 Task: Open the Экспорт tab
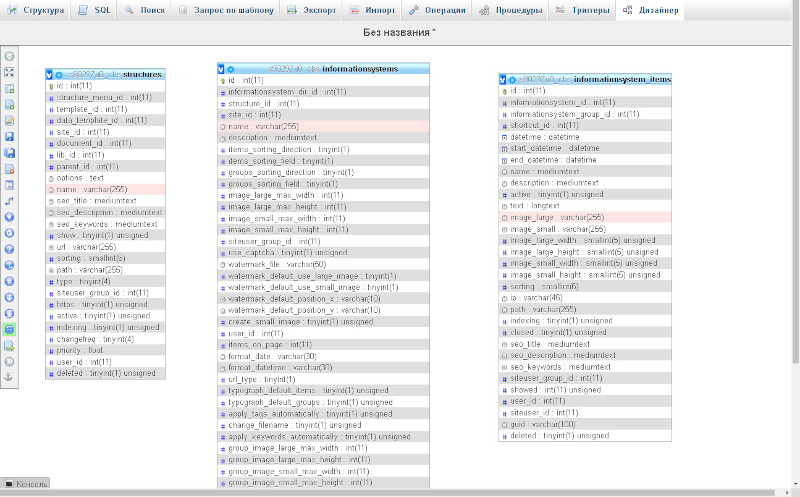[x=312, y=10]
